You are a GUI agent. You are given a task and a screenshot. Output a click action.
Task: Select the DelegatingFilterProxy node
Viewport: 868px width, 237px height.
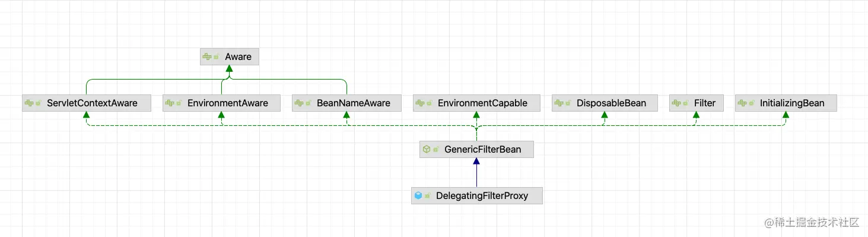(476, 195)
